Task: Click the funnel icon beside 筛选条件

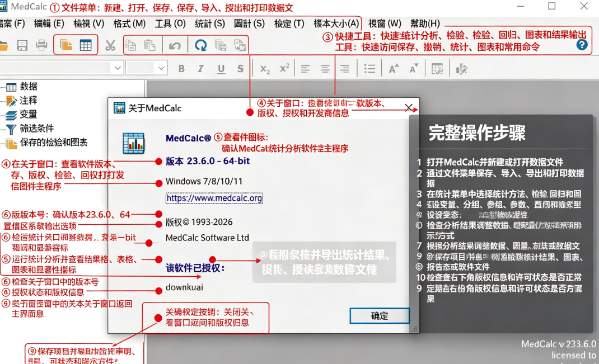Action: (11, 130)
